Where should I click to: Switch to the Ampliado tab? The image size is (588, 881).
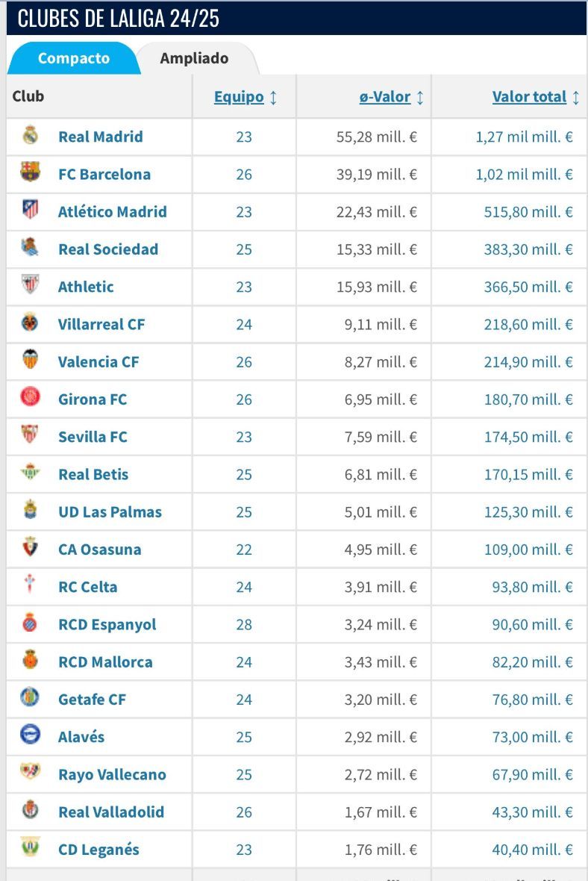pyautogui.click(x=193, y=57)
